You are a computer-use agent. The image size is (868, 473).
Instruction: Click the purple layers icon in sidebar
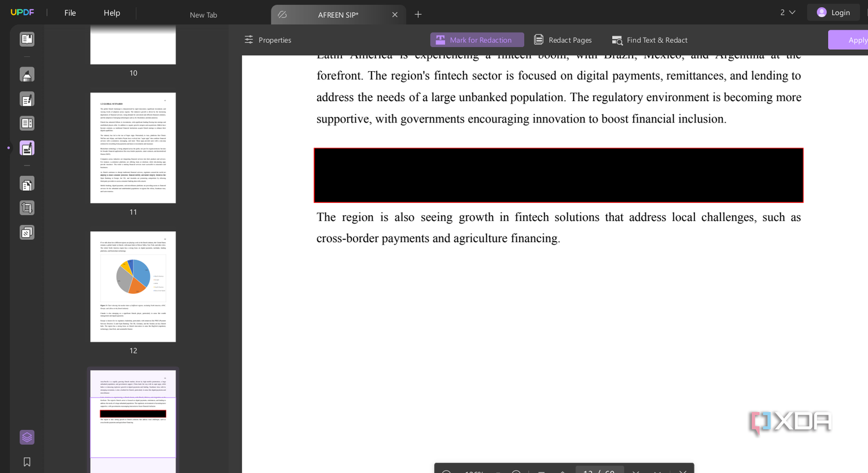(x=27, y=437)
